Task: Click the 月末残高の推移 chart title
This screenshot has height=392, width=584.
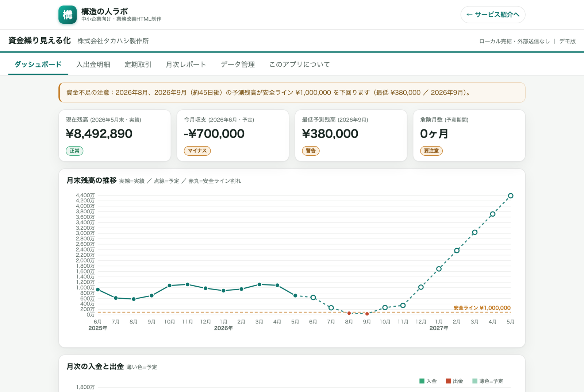Action: [x=91, y=181]
